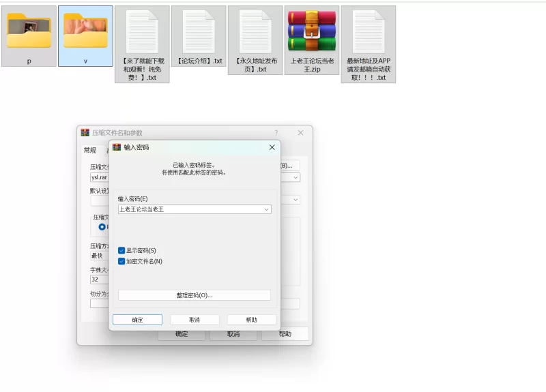
Task: Click WinRAR icon in 压缩文件名和参数 title bar
Action: point(85,132)
